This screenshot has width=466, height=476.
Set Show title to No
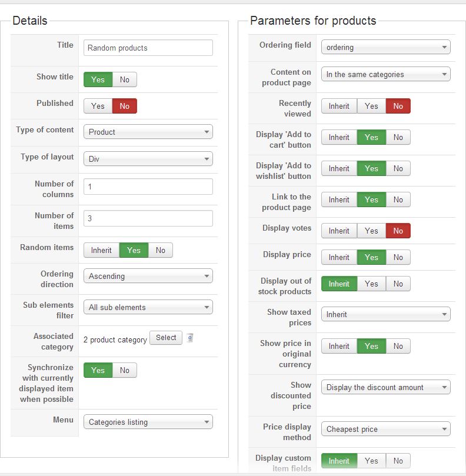pyautogui.click(x=125, y=79)
